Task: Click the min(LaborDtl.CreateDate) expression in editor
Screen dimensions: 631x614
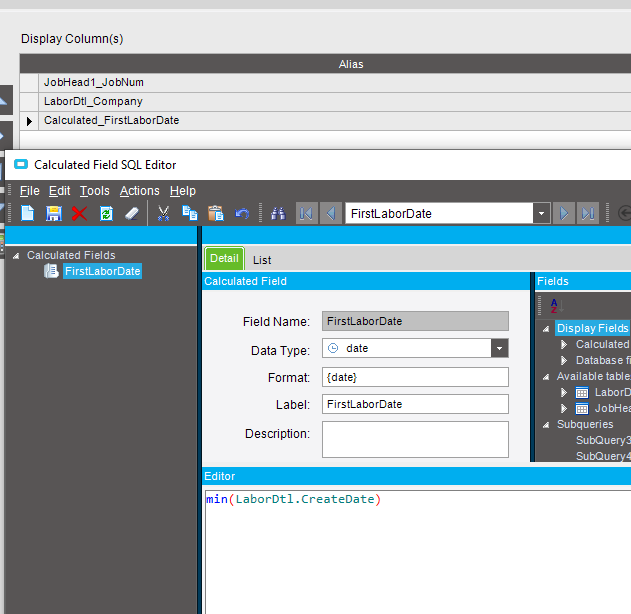Action: (x=293, y=499)
